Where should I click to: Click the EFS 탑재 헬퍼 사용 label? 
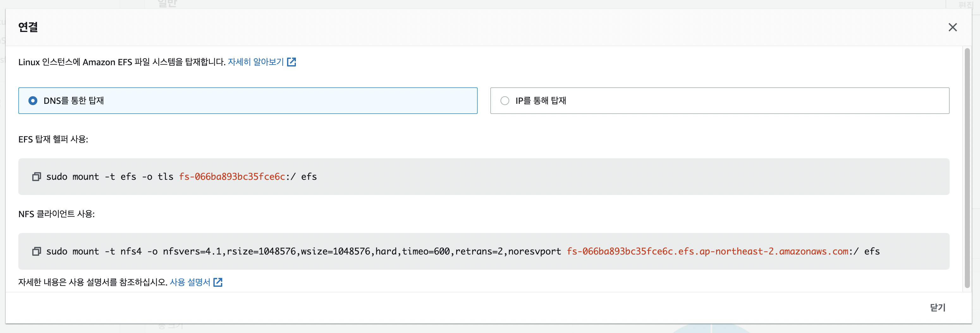point(53,140)
